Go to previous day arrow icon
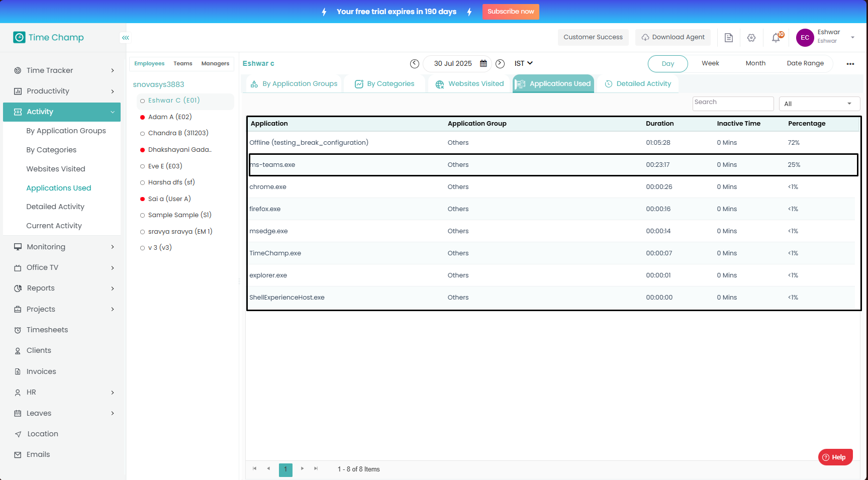This screenshot has width=868, height=480. coord(415,64)
